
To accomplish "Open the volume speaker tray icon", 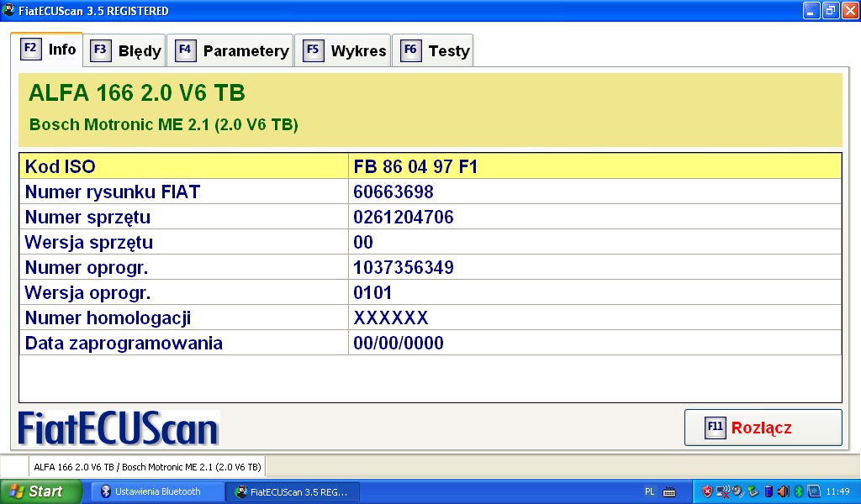I will pyautogui.click(x=783, y=491).
